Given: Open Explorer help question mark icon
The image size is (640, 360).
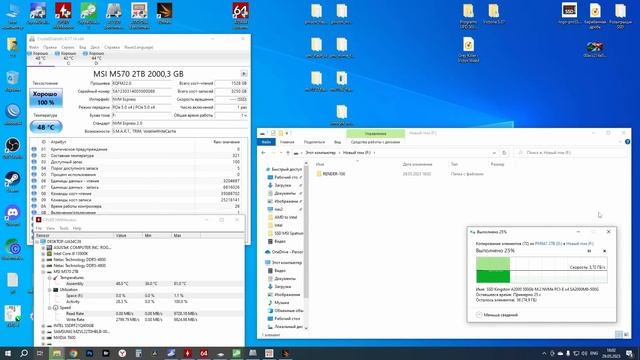Looking at the screenshot, I should (x=627, y=142).
